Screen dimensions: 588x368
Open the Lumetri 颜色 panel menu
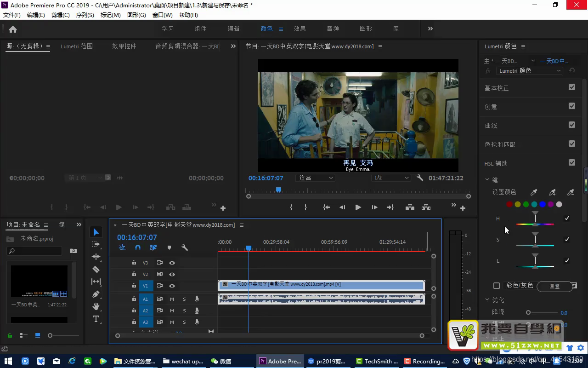523,46
